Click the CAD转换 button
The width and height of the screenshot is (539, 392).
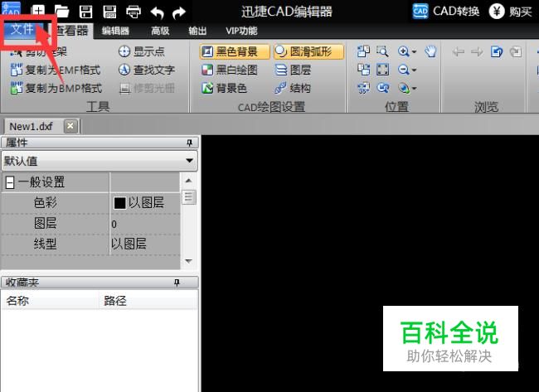(446, 12)
